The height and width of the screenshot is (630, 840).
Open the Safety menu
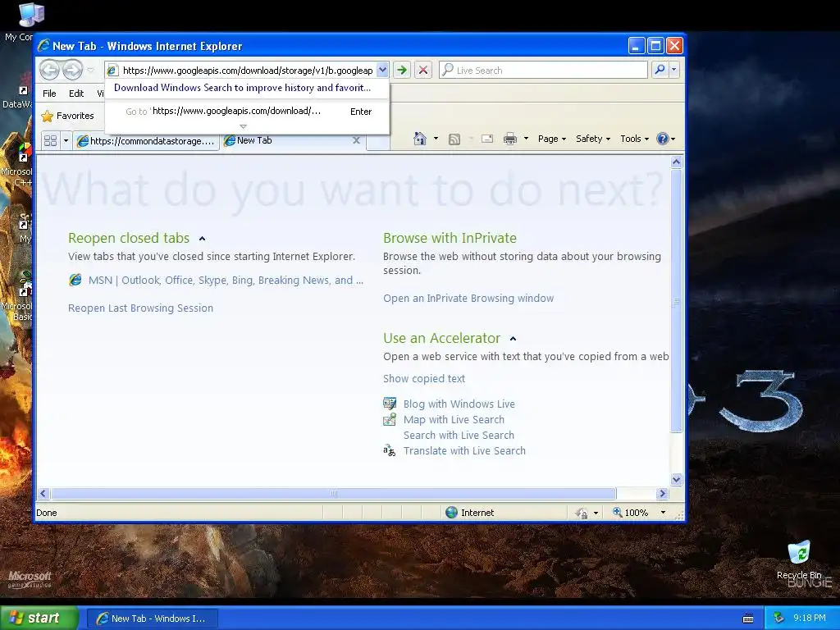593,139
